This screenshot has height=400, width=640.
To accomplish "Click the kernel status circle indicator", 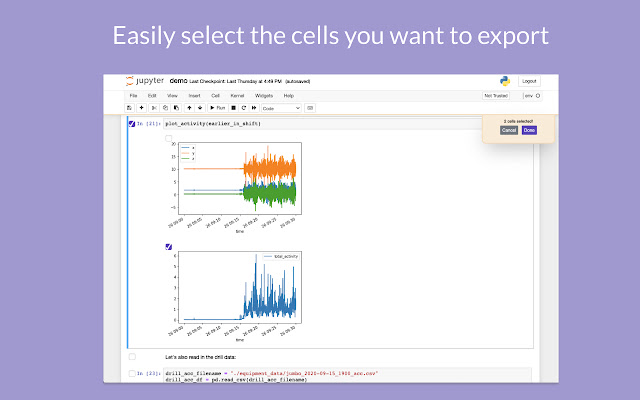I will pyautogui.click(x=538, y=96).
